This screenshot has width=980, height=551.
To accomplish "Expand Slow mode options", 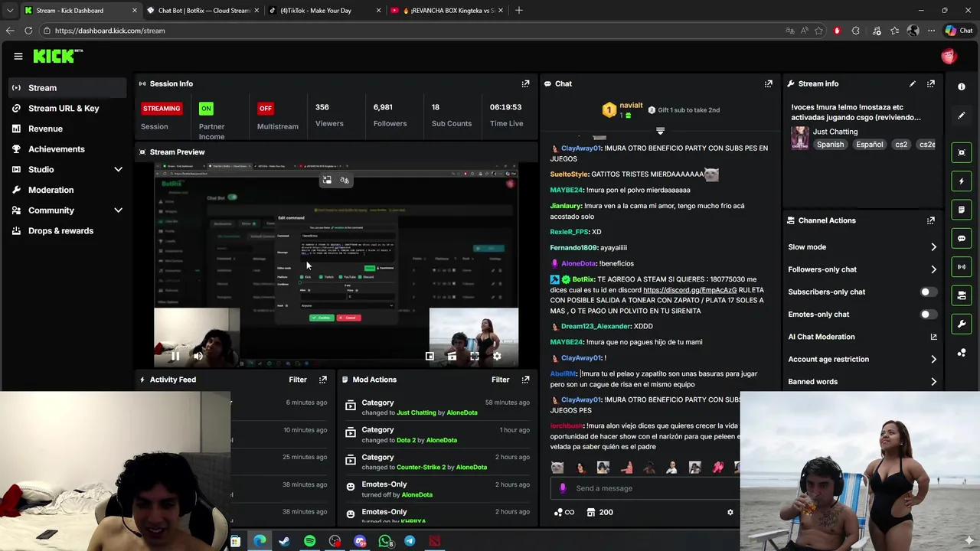I will tap(933, 247).
